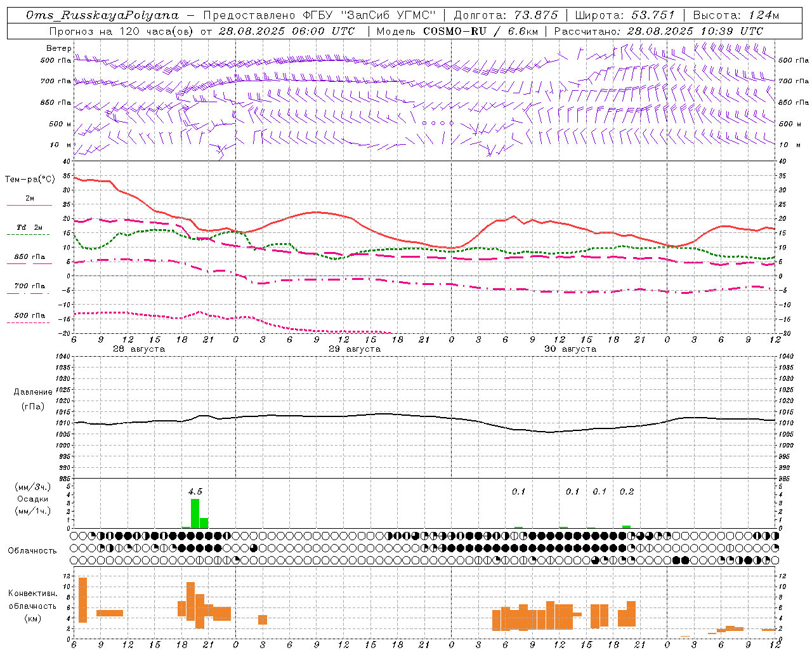Click the '28 августа' date label
This screenshot has width=812, height=650.
(139, 349)
